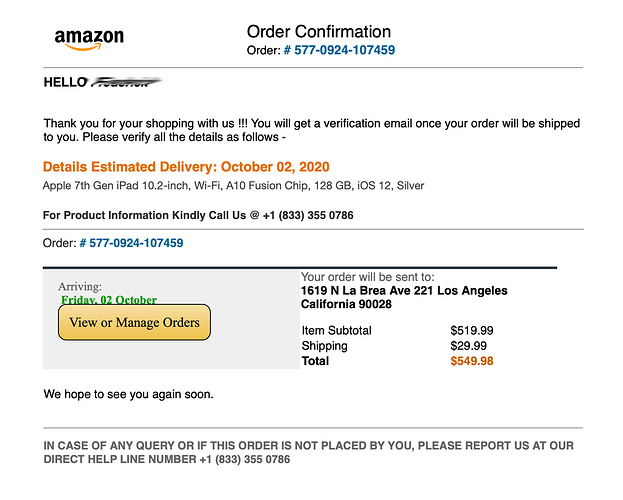Click the thank you for shopping paragraph
The image size is (623, 500).
coord(312,130)
